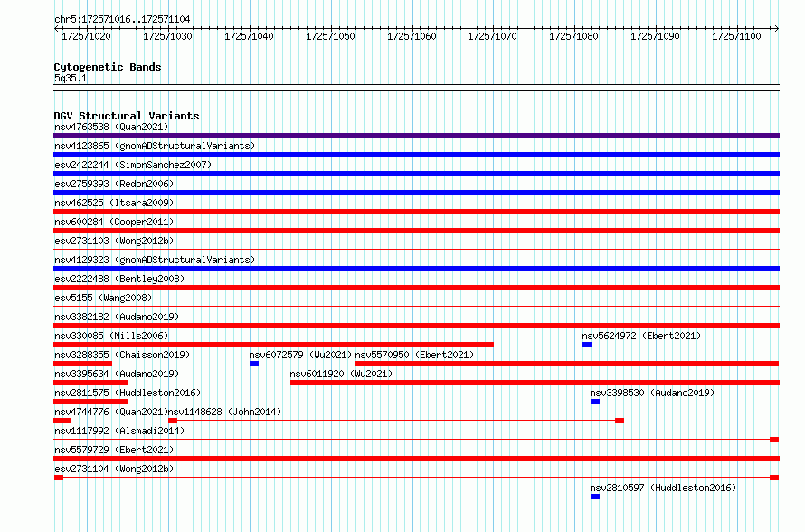Click the right red block of nsv1148628
The height and width of the screenshot is (532, 805).
[620, 421]
